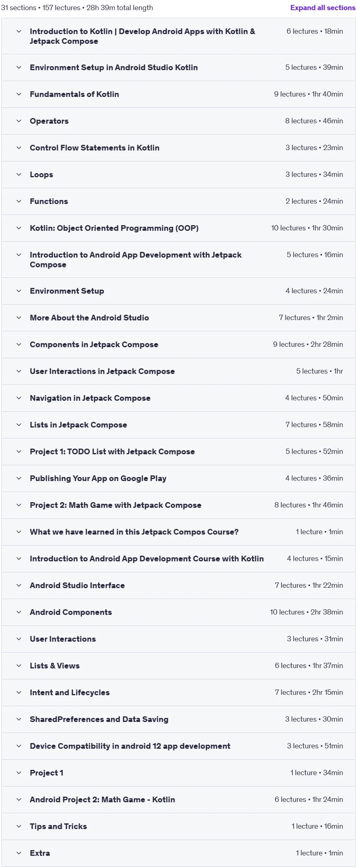This screenshot has height=868, width=357.
Task: Click '9 lectures • 1hr 40min' text
Action: tap(308, 94)
